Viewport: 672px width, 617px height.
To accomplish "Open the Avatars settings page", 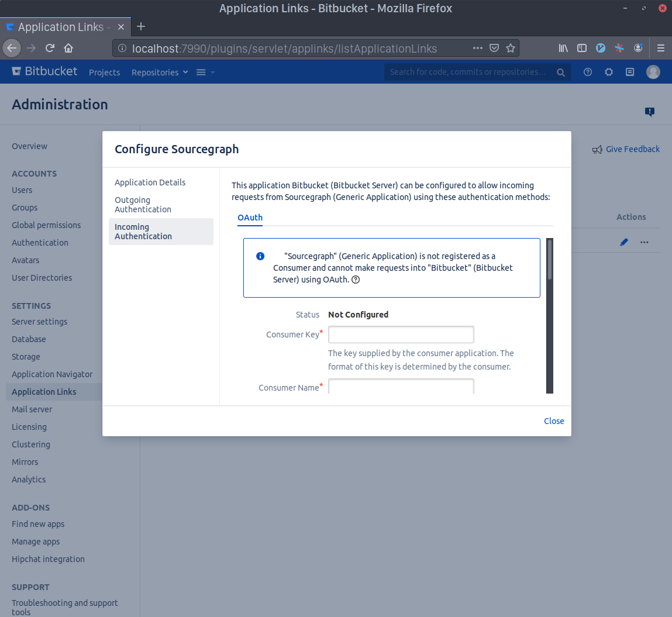I will 25,260.
